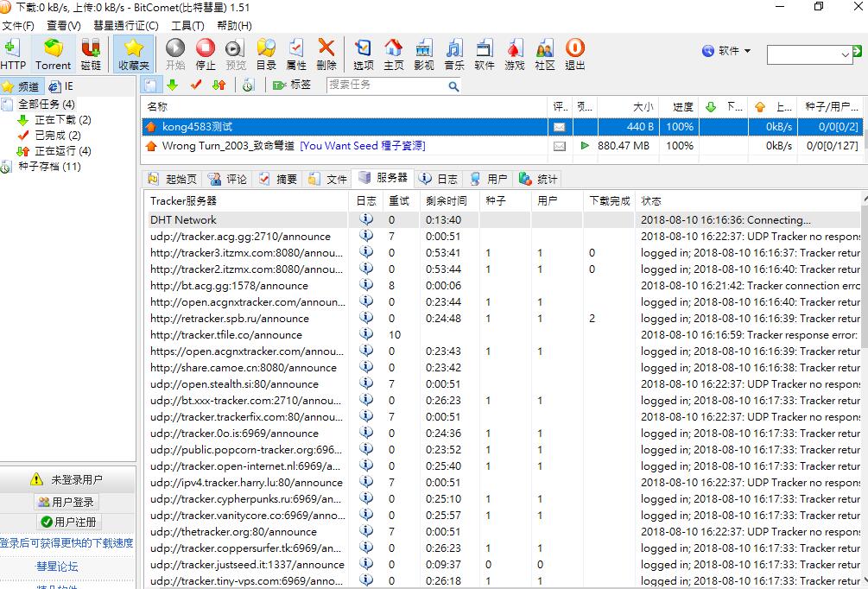This screenshot has height=589, width=868.
Task: Sort tasks by the 大小 column header
Action: pyautogui.click(x=628, y=107)
